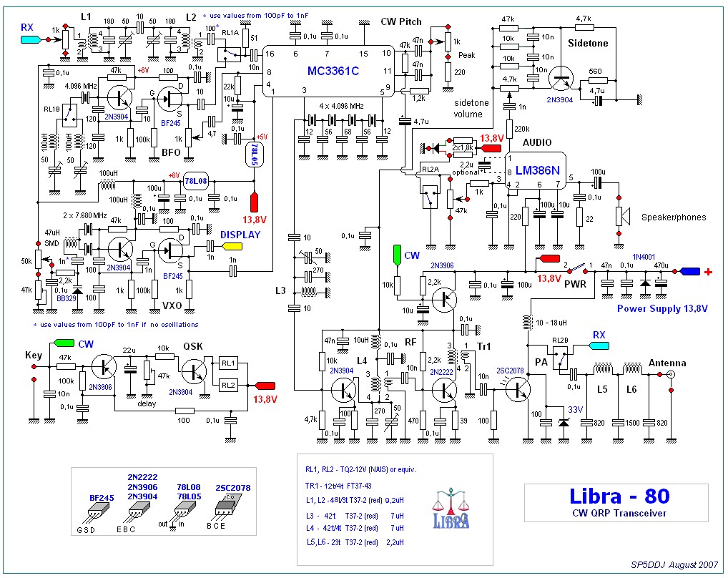Click the Antenna connector symbol
728x578 pixels.
pos(670,374)
